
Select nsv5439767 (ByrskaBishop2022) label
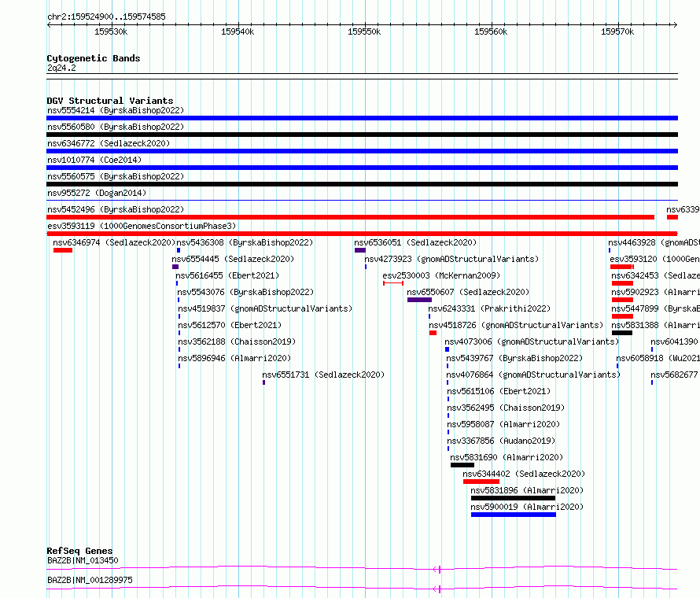point(514,358)
